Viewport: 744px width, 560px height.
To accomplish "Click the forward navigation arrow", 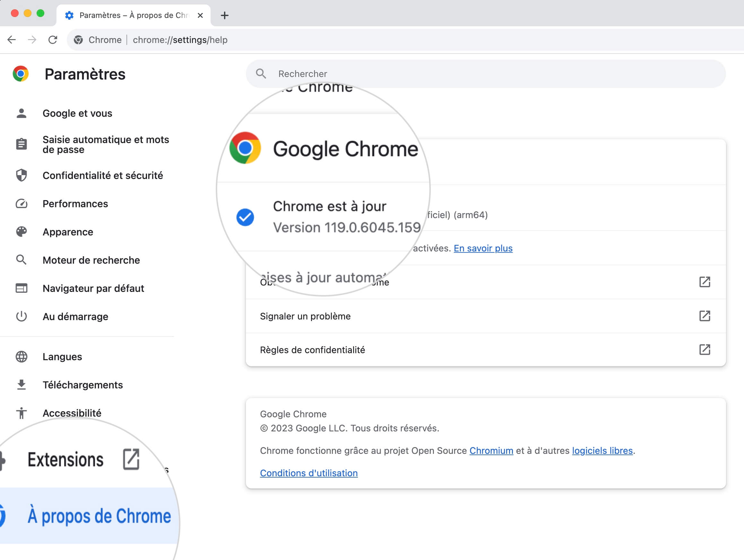I will click(x=32, y=40).
